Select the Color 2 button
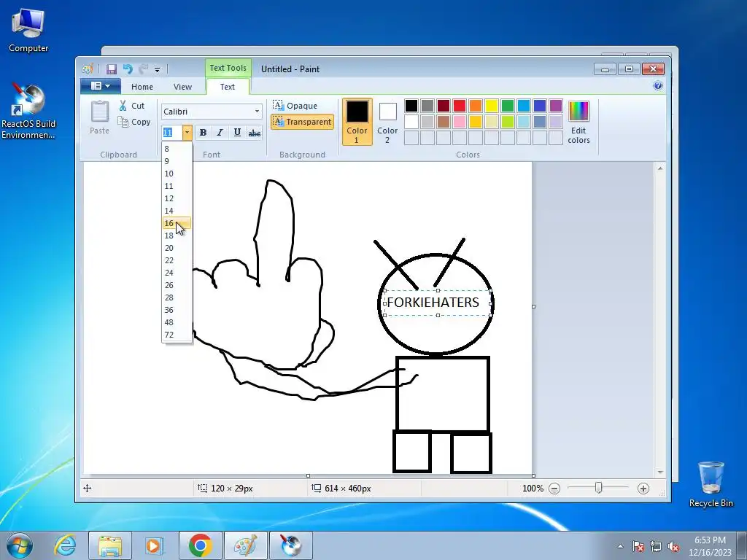The height and width of the screenshot is (560, 747). [387, 122]
